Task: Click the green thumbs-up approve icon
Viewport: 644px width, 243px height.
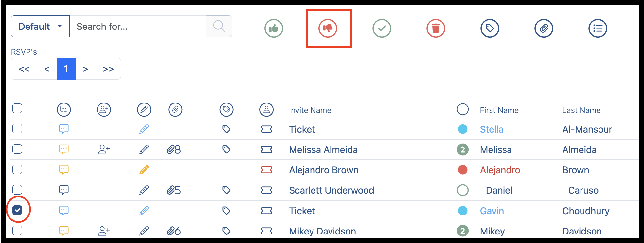Action: point(274,28)
